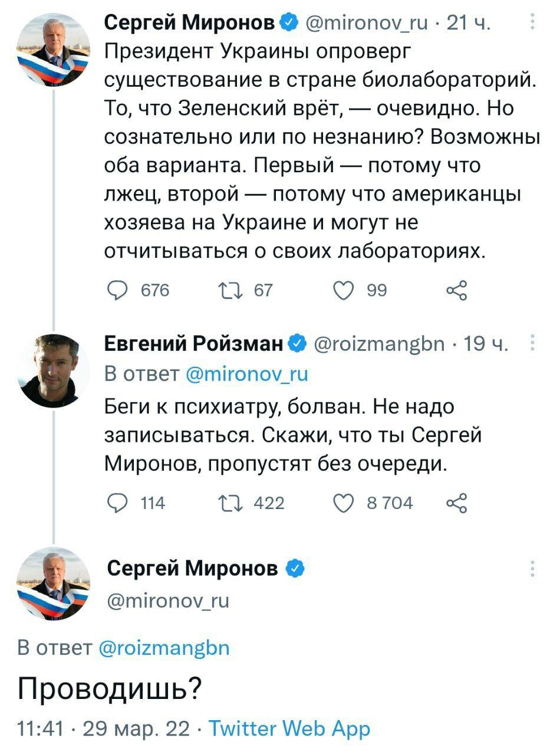This screenshot has width=560, height=755.
Task: Like Roizman's tweet with 8 704 likes
Action: [x=344, y=503]
